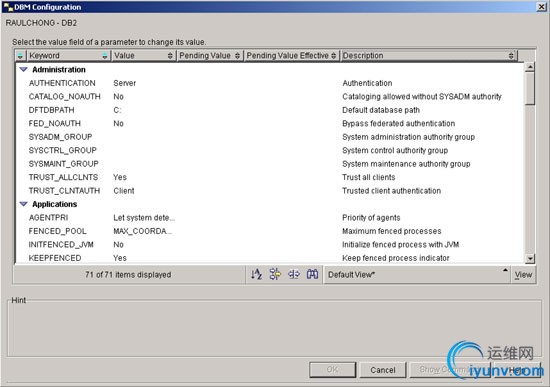This screenshot has width=550, height=387.
Task: Click the DBM Configuration title bar icon
Action: tap(8, 7)
